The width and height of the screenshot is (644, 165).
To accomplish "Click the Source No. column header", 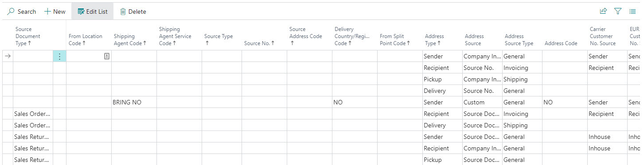I will click(259, 43).
